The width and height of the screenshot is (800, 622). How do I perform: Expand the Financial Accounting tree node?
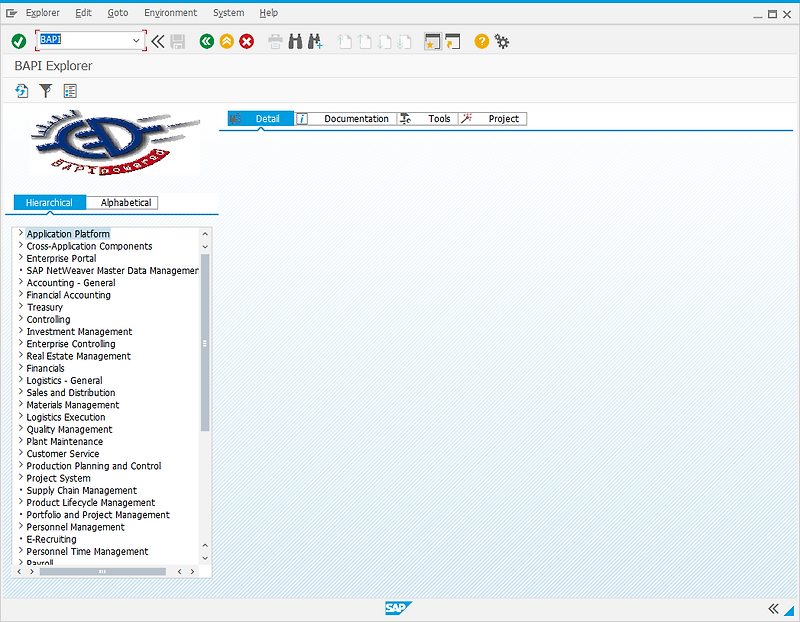21,294
